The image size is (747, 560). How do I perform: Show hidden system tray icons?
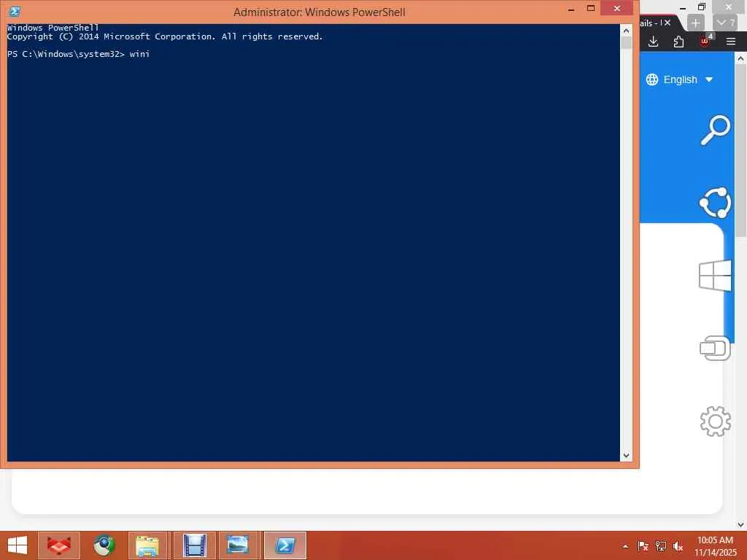625,546
